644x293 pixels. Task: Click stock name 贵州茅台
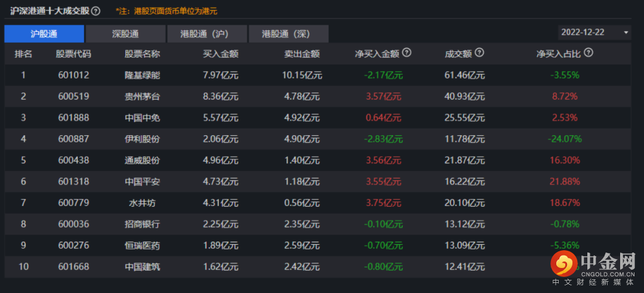click(142, 96)
